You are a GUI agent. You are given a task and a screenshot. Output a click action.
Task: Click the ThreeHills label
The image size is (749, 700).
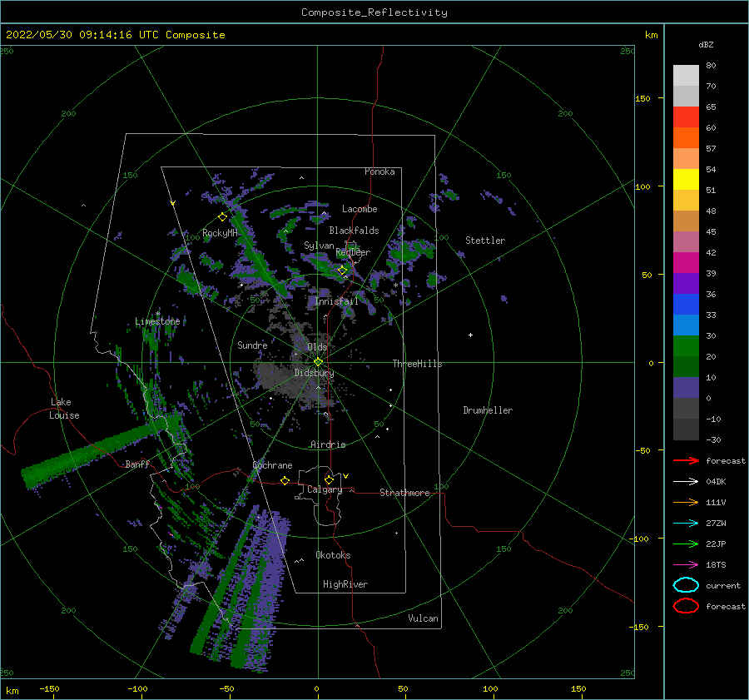(417, 364)
